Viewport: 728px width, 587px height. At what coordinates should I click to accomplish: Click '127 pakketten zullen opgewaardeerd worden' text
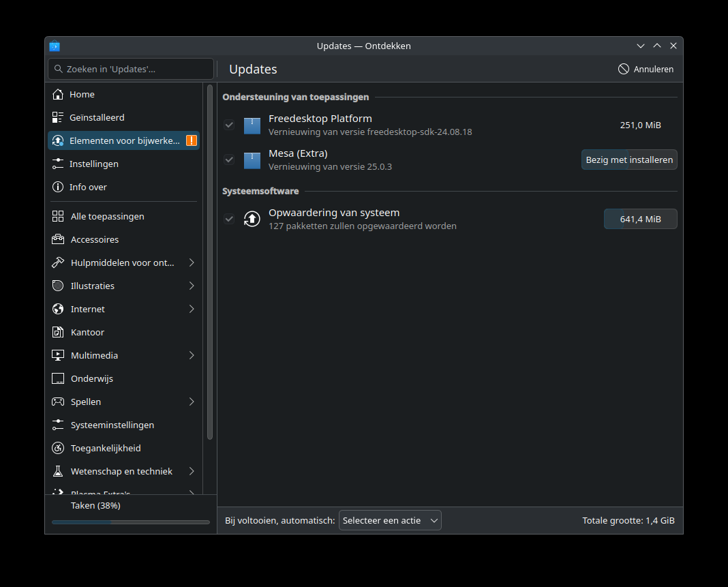[x=362, y=226]
